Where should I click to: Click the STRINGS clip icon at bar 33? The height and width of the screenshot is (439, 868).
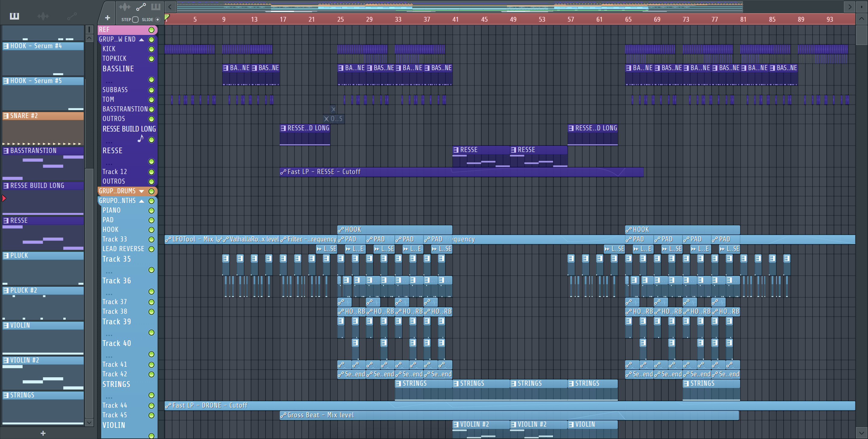tap(398, 384)
